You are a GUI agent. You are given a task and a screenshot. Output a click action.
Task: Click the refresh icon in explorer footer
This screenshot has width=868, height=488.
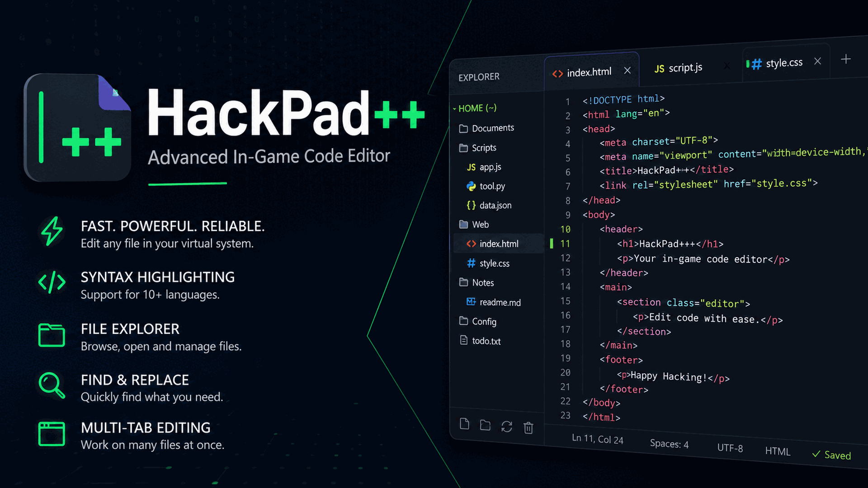507,427
